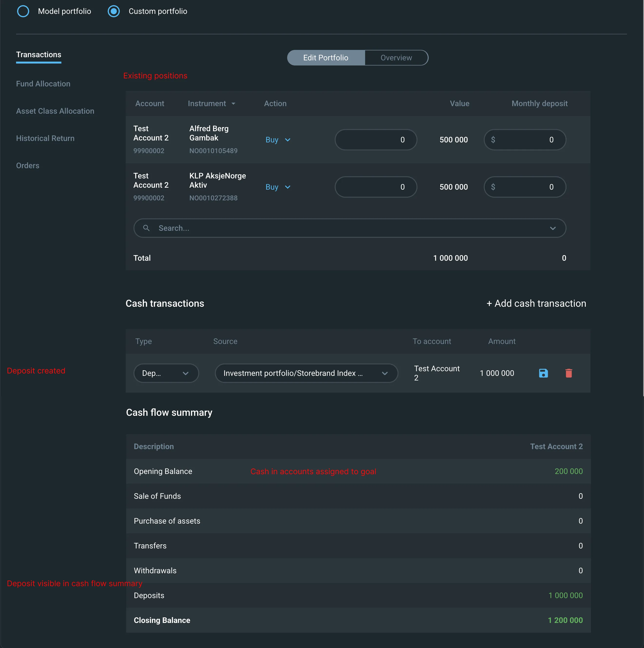Click the Withdrawals row label
Image resolution: width=644 pixels, height=648 pixels.
click(155, 571)
